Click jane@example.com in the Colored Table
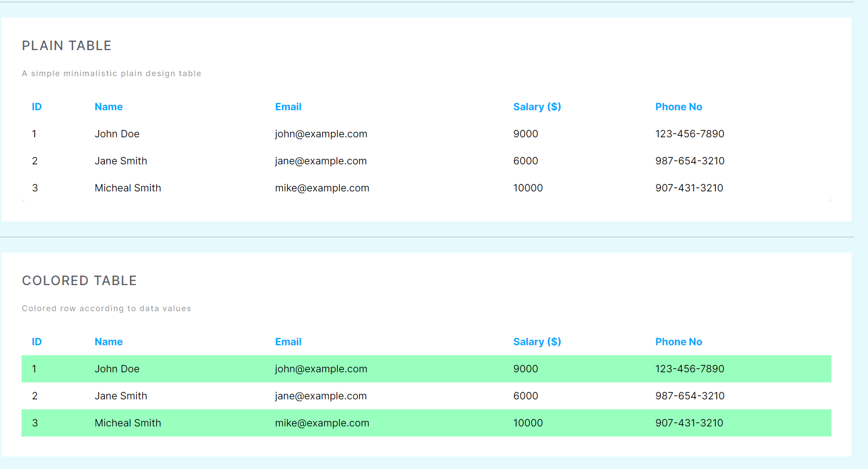This screenshot has height=469, width=868. coord(320,396)
